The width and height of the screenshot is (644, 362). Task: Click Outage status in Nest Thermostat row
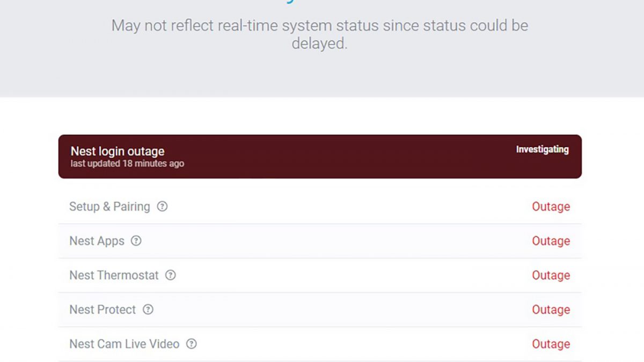point(551,275)
